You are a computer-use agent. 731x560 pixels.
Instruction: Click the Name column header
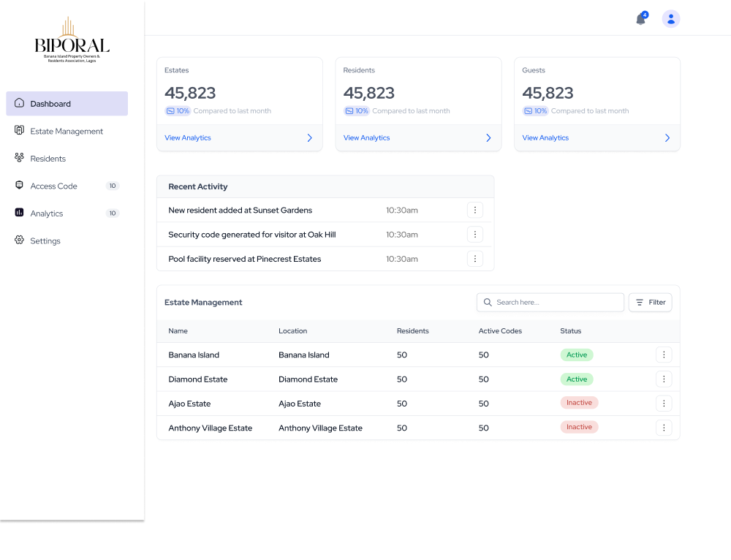[x=178, y=331]
